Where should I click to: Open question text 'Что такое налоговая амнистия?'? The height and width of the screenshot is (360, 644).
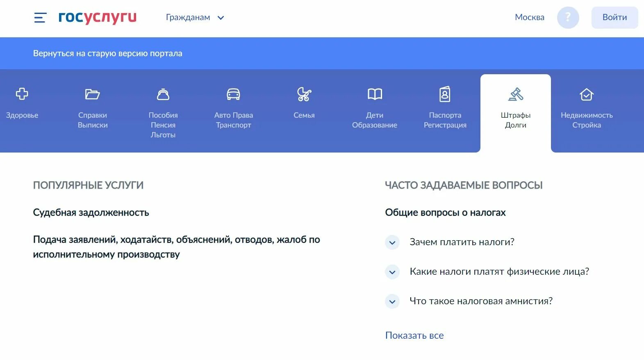click(481, 301)
